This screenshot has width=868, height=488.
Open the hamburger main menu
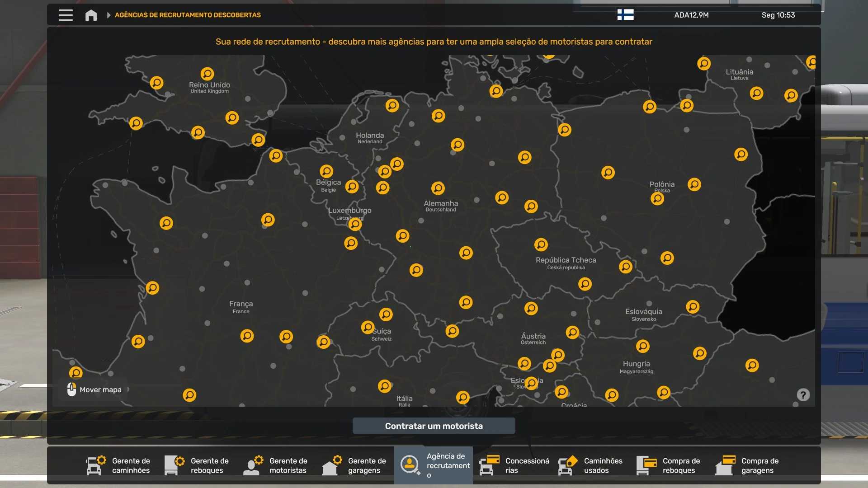tap(66, 15)
